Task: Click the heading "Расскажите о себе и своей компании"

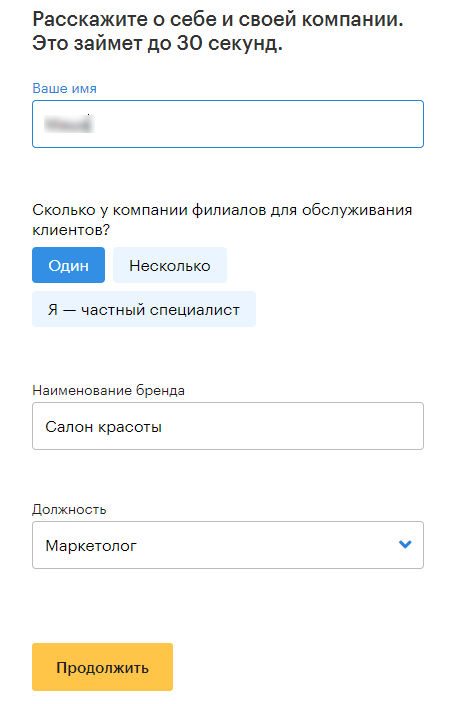Action: pos(218,19)
